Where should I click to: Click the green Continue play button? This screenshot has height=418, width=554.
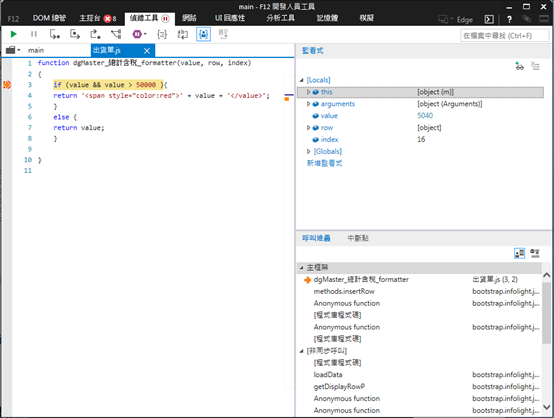[13, 34]
